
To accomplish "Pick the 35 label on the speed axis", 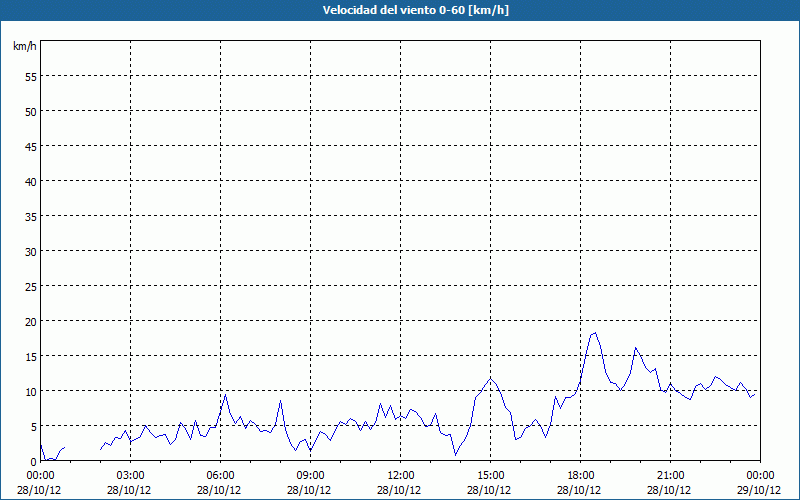I will tap(31, 216).
